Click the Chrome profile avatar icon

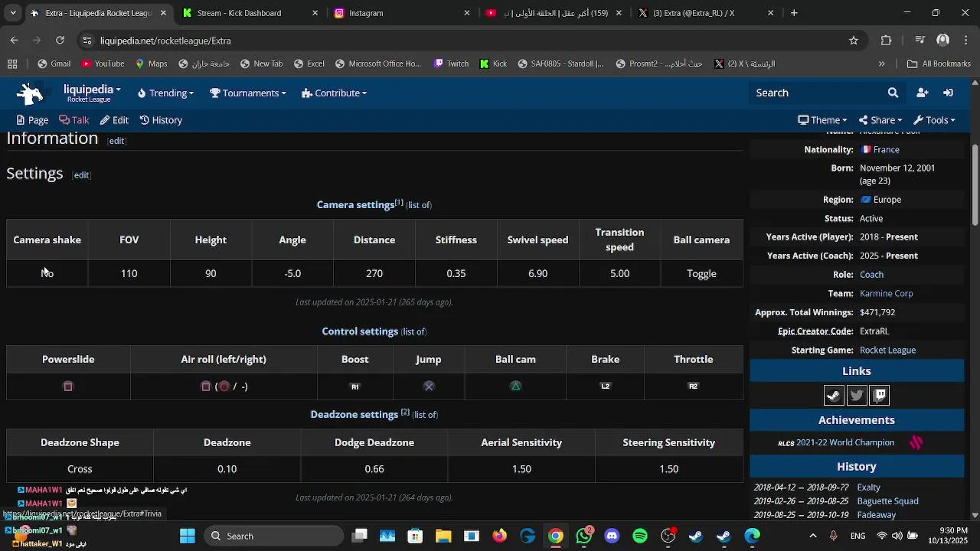pos(942,41)
